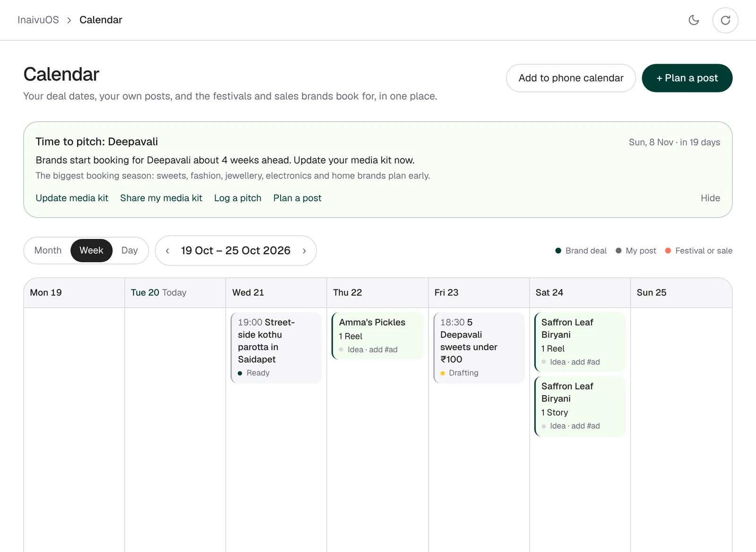Click Festival or sale legend item
This screenshot has height=552, width=756.
tap(699, 251)
